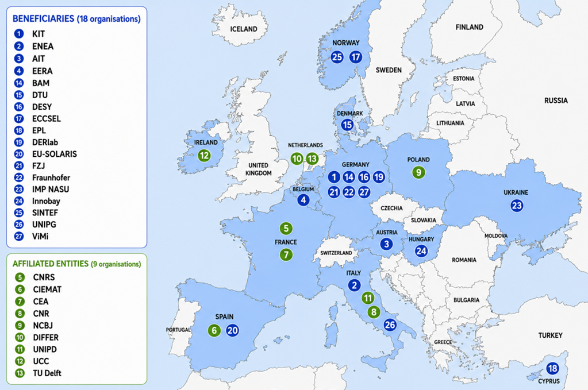Click map marker 16 in Germany
588x390 pixels.
point(364,177)
